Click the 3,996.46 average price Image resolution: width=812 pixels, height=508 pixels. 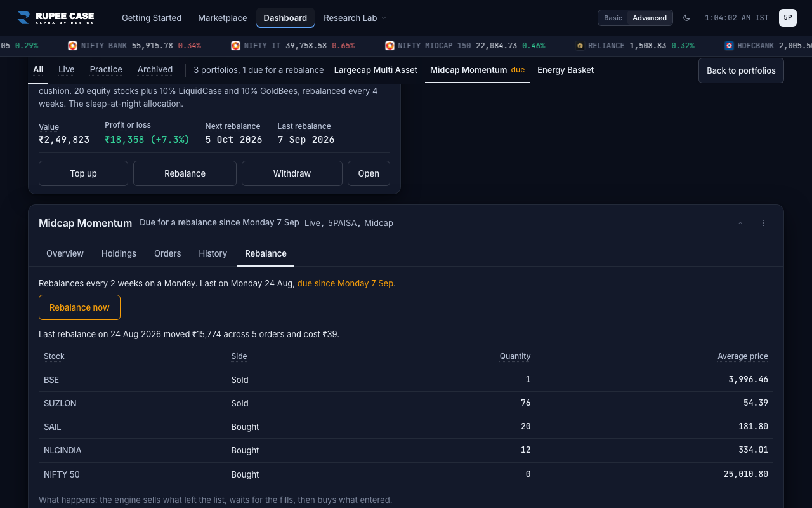[749, 380]
